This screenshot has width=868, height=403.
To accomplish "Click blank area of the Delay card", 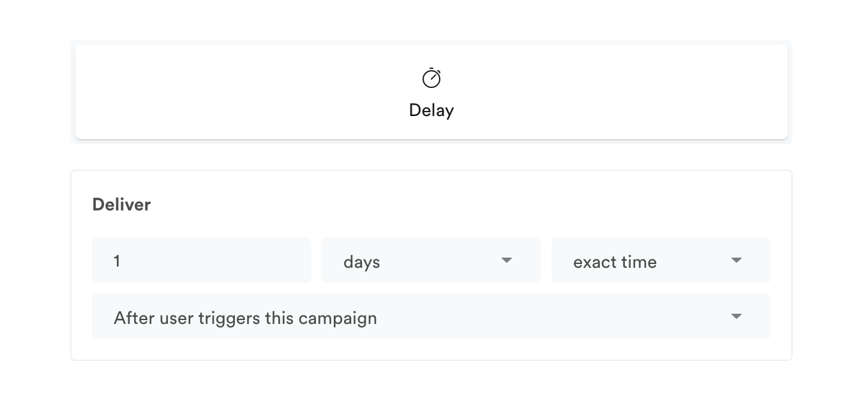I will pyautogui.click(x=223, y=92).
